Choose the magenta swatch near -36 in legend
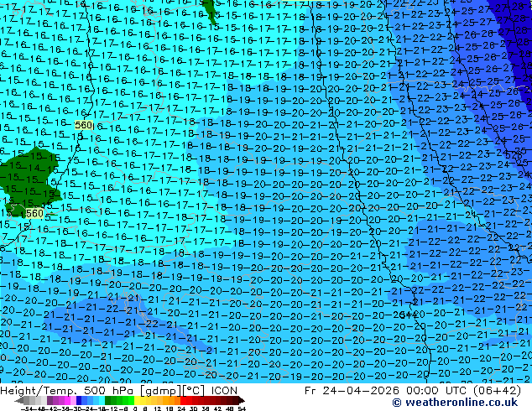The height and width of the screenshot is (411, 532). tap(67, 400)
